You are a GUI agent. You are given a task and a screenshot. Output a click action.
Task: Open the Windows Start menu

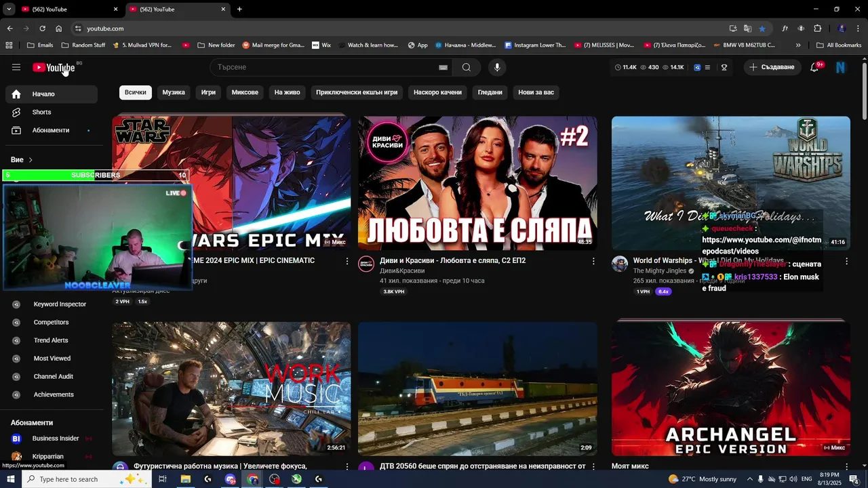click(x=11, y=479)
